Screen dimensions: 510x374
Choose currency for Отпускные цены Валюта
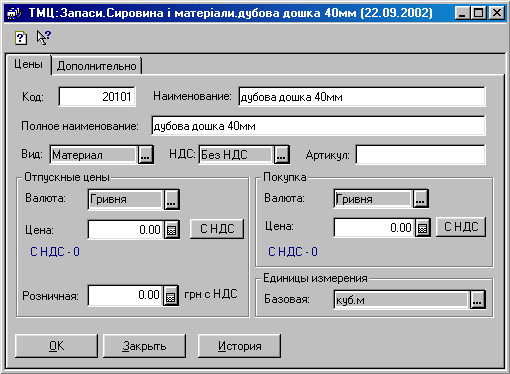point(172,199)
